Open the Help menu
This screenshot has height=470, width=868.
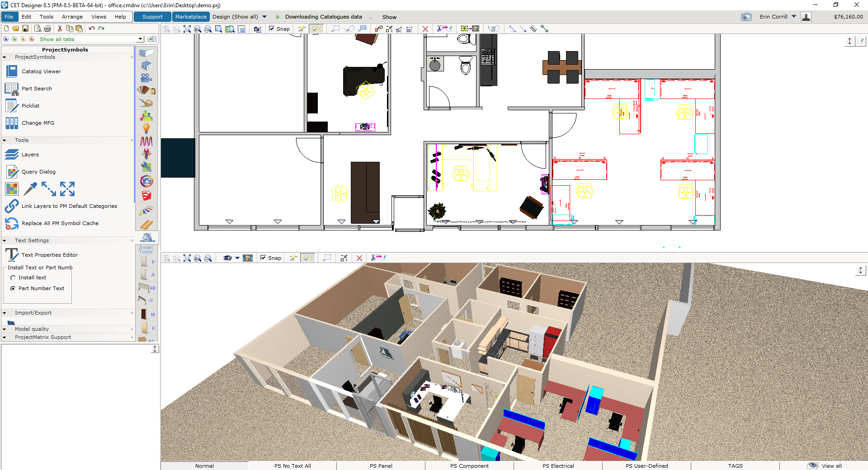point(120,17)
